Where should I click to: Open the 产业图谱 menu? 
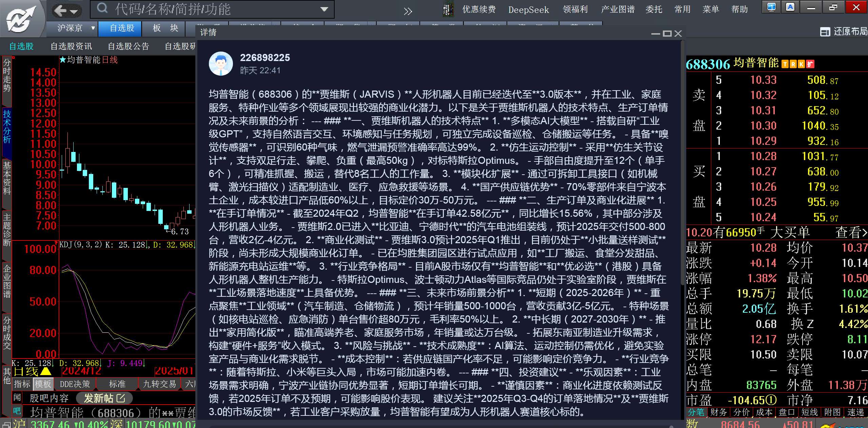(x=618, y=9)
